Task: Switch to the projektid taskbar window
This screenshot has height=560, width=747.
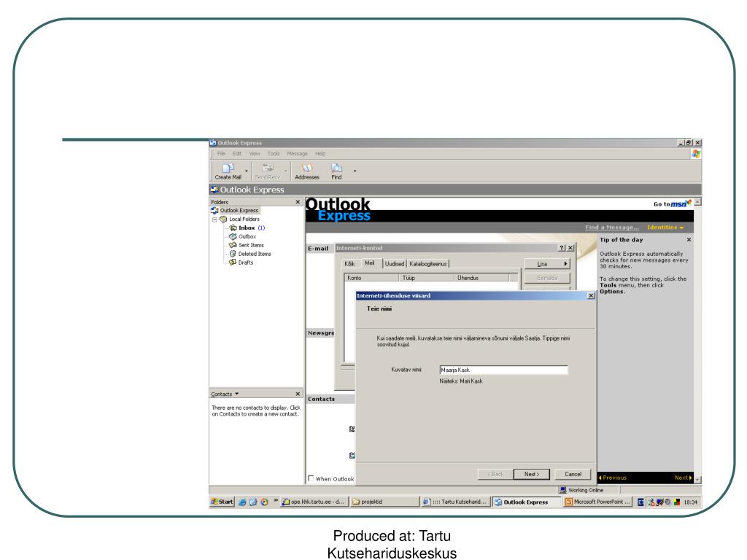Action: coord(385,502)
